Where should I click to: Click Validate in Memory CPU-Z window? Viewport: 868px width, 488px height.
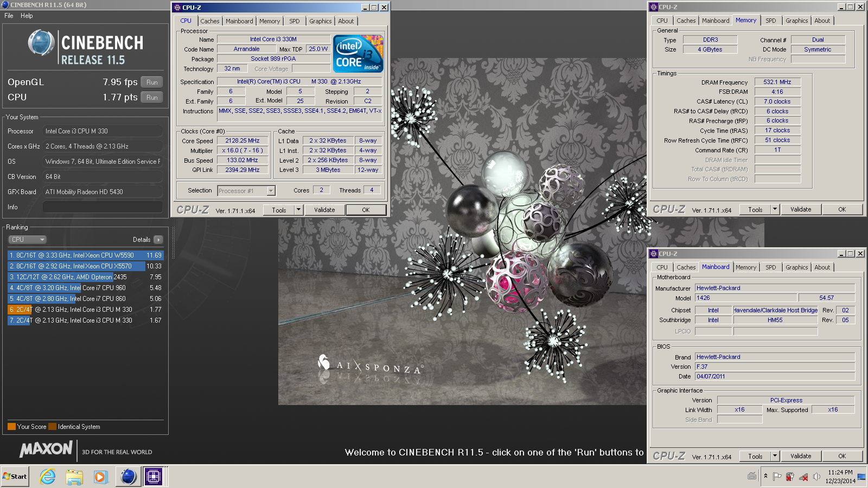coord(801,209)
